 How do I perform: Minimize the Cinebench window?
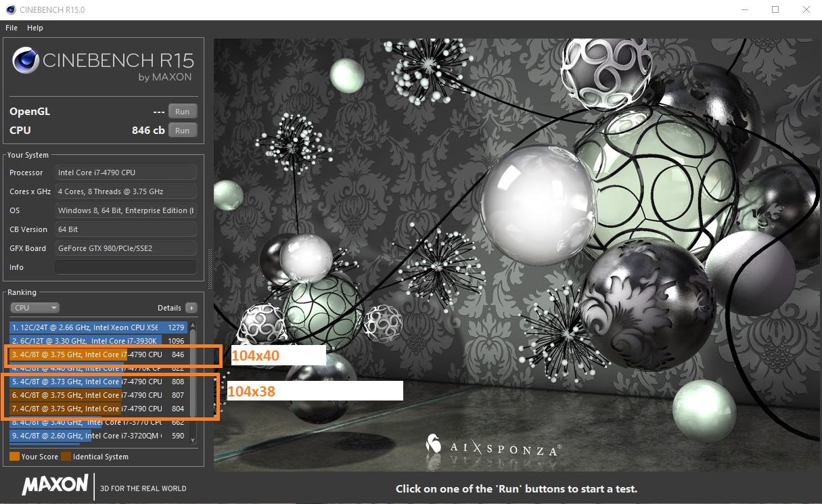[744, 9]
